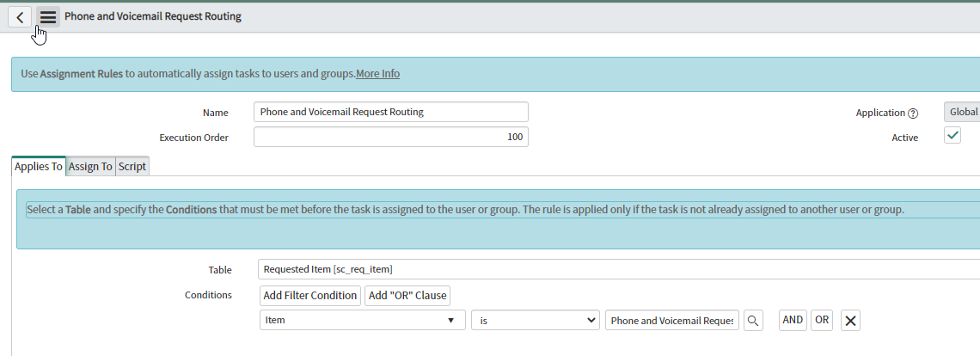Screen dimensions: 980x356
Task: Click the Add Filter Condition button
Action: (x=310, y=295)
